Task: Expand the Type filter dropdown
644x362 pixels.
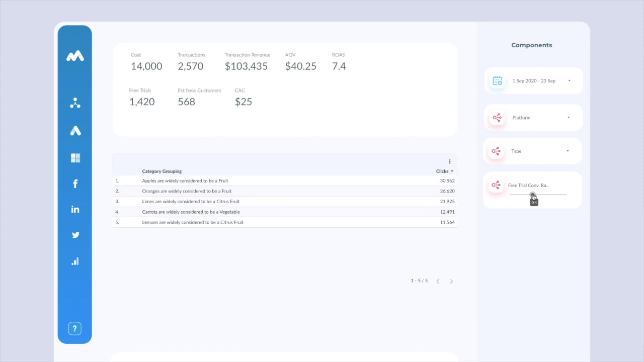Action: 568,151
